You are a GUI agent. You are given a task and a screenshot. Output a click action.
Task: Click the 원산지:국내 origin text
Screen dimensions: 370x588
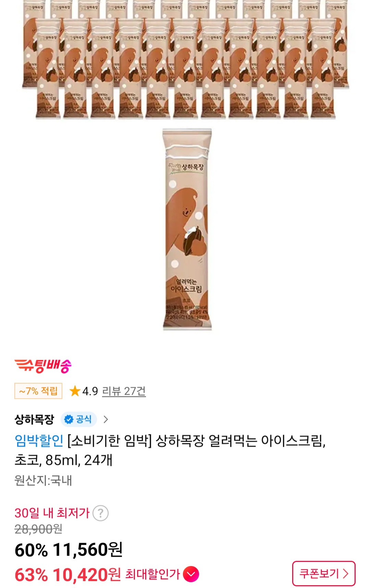43,481
